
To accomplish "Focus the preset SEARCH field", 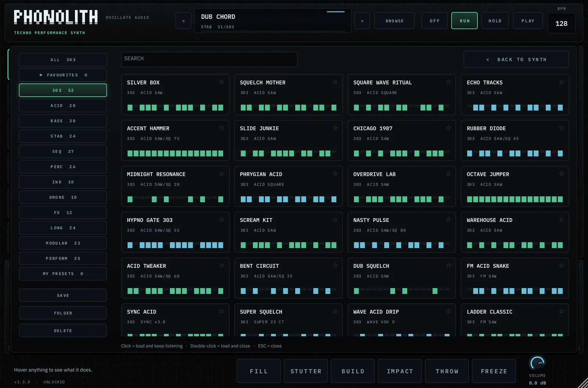I will pyautogui.click(x=209, y=59).
